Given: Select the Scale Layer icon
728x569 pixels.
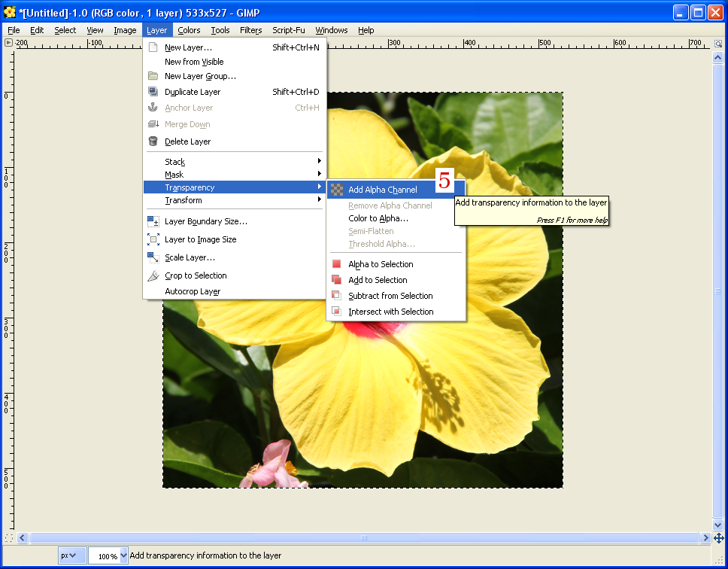Looking at the screenshot, I should pos(153,257).
